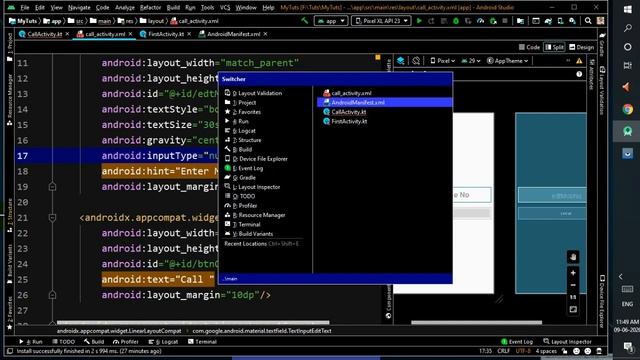This screenshot has height=360, width=640.
Task: Toggle the fold marker on line 19
Action: click(x=52, y=187)
